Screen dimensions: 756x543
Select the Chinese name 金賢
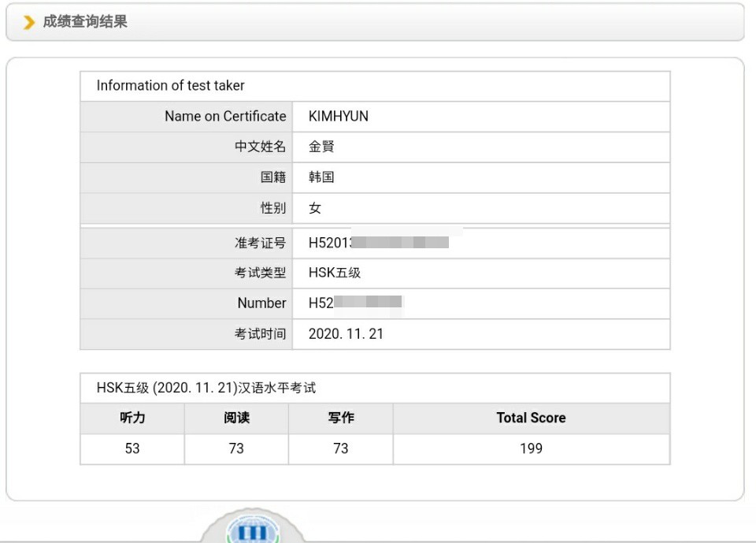(321, 147)
